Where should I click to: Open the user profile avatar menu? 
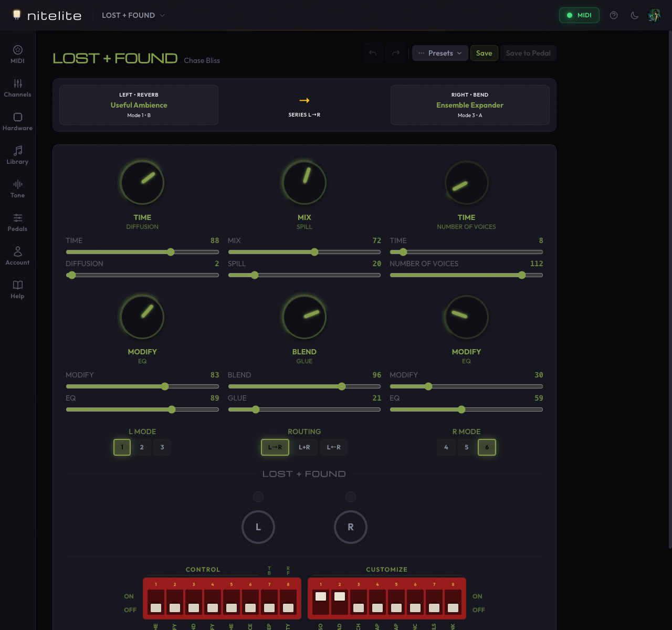click(x=654, y=15)
